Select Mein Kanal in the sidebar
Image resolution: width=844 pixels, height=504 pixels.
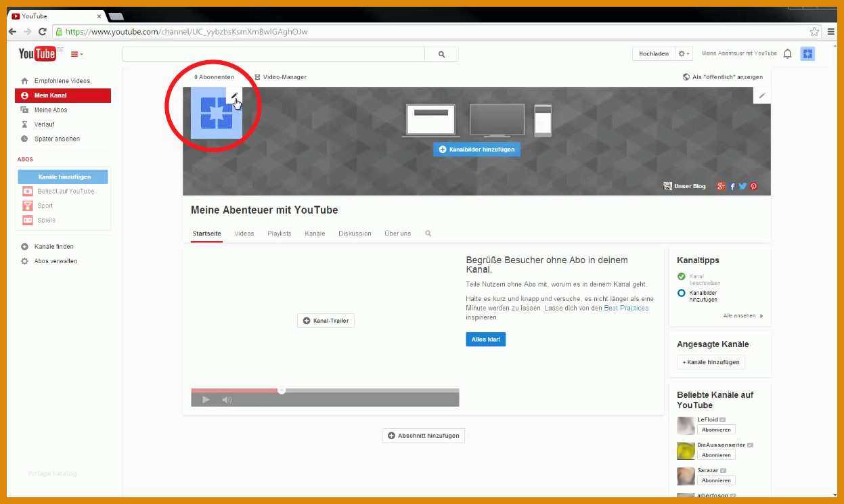coord(63,95)
